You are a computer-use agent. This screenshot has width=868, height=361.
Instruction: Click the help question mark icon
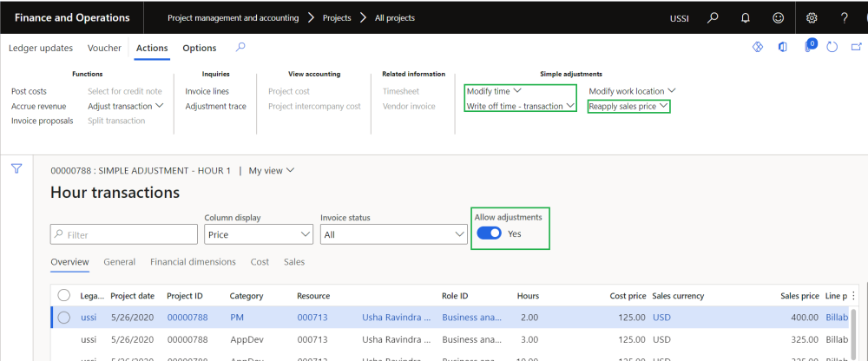[844, 17]
